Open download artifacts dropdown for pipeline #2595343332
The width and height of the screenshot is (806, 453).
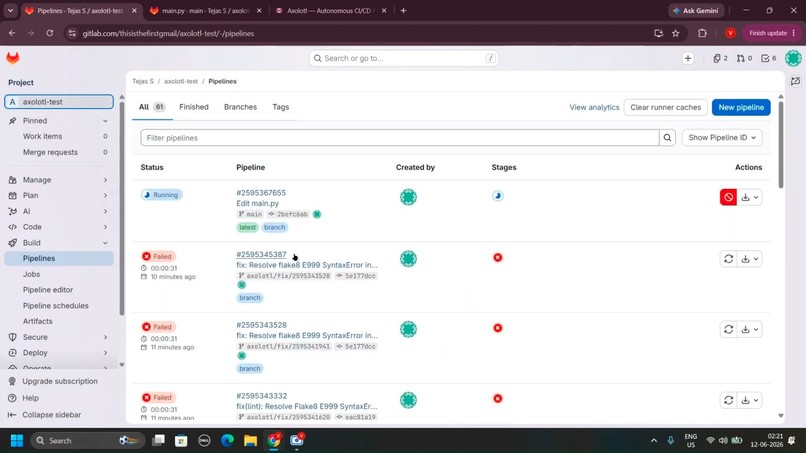[x=749, y=400]
